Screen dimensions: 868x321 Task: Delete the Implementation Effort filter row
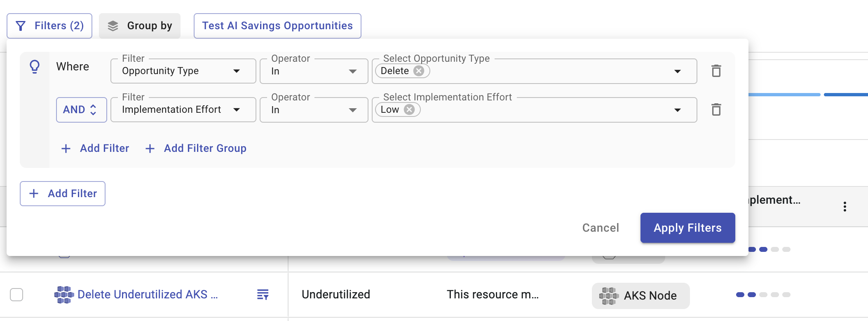tap(716, 110)
